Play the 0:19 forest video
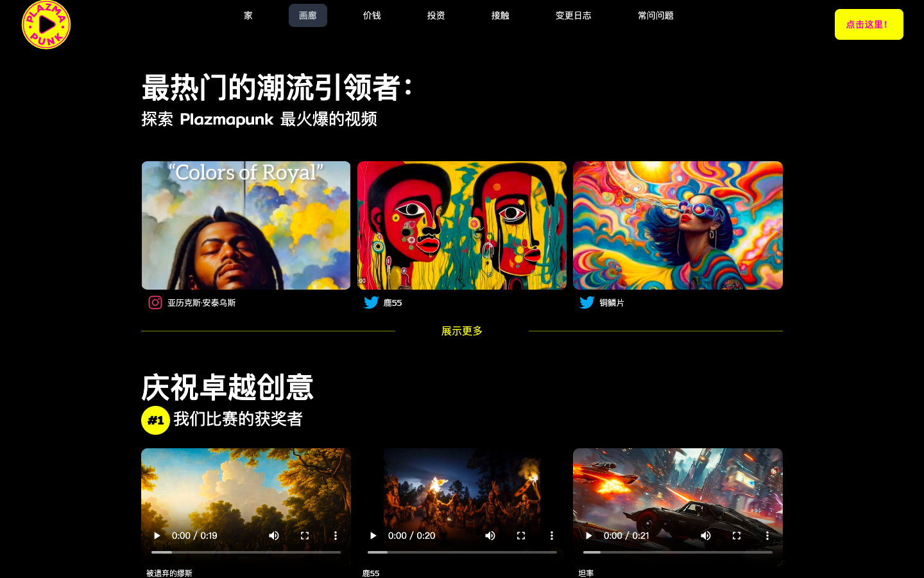The width and height of the screenshot is (924, 578). click(157, 536)
